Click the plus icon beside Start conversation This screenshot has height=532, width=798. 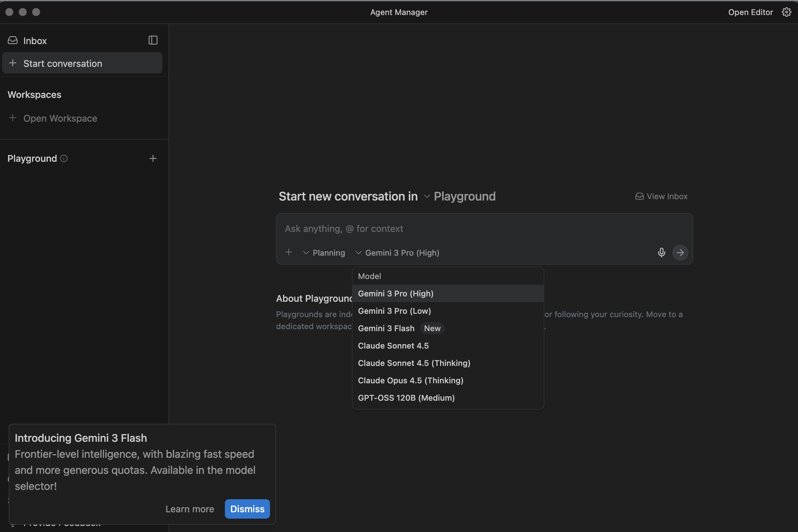13,63
